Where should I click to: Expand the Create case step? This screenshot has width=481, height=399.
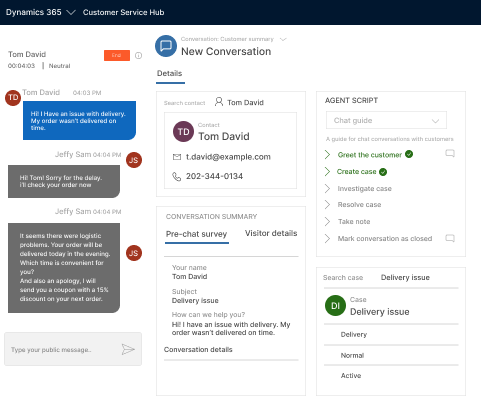(327, 172)
